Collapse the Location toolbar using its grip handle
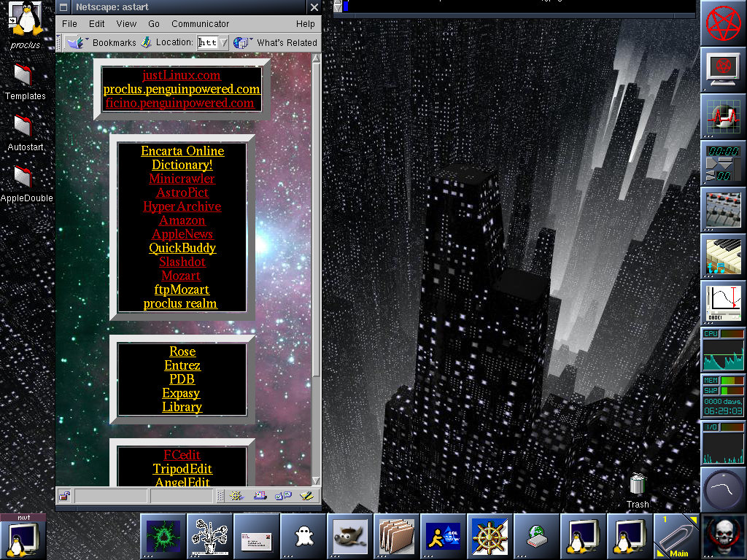The height and width of the screenshot is (560, 747). (x=59, y=43)
